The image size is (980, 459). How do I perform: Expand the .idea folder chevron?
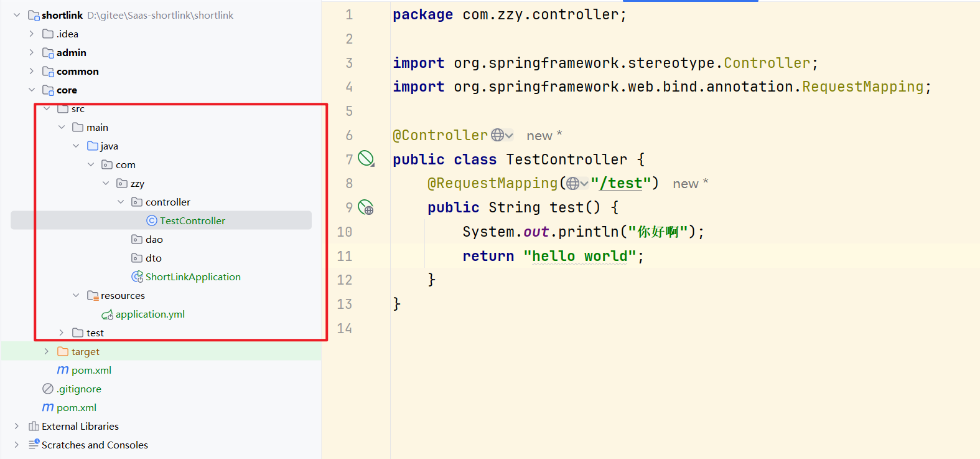(x=32, y=34)
